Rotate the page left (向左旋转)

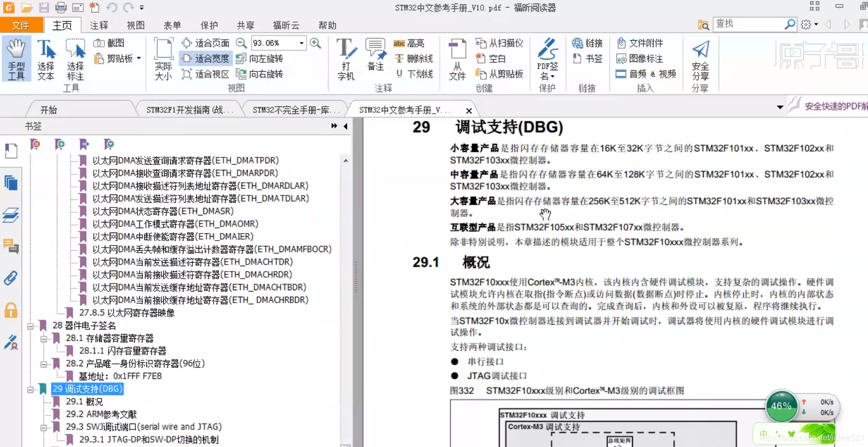pyautogui.click(x=260, y=59)
